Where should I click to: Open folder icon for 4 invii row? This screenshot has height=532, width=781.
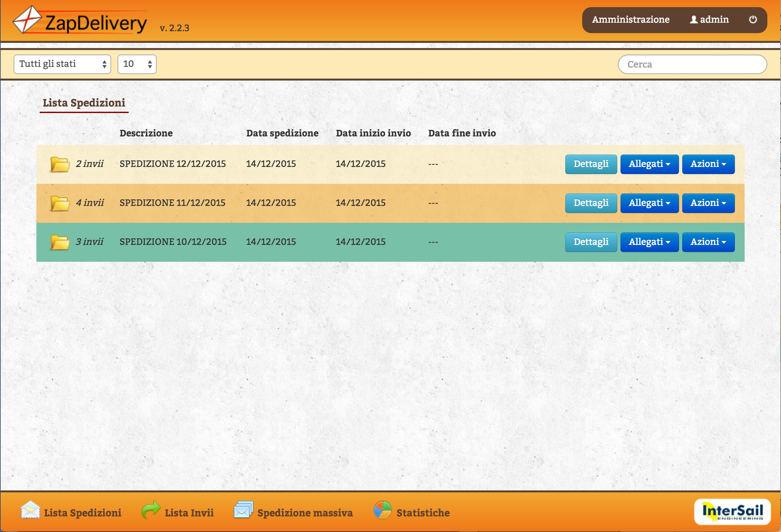pos(60,203)
